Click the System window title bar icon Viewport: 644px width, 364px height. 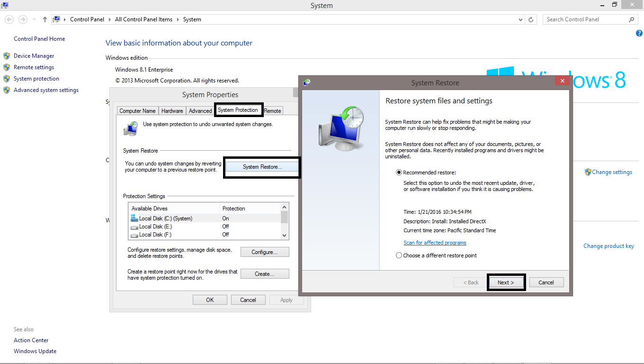coord(5,5)
